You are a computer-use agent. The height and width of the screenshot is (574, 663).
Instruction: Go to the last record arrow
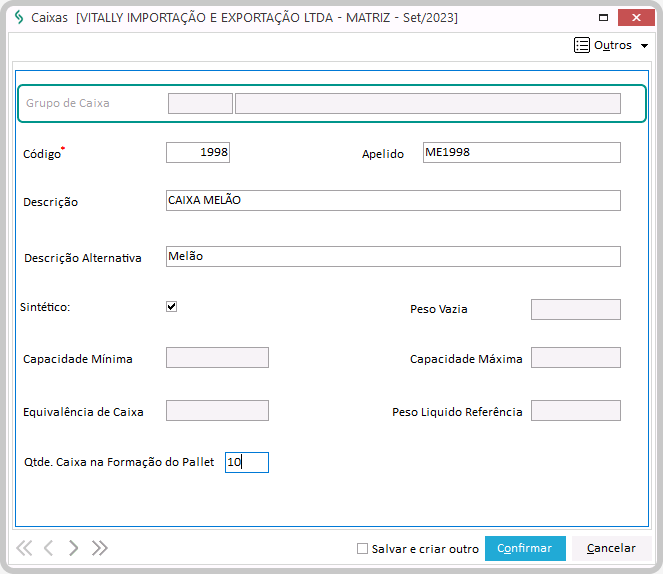tap(100, 548)
